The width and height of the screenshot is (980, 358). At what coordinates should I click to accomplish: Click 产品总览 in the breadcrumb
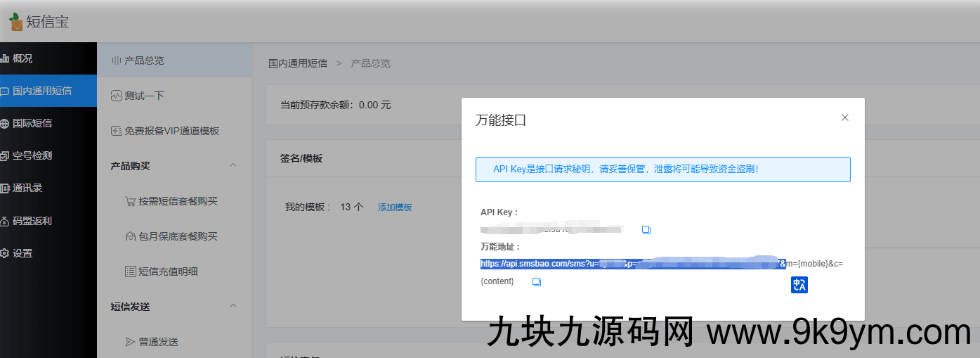370,63
